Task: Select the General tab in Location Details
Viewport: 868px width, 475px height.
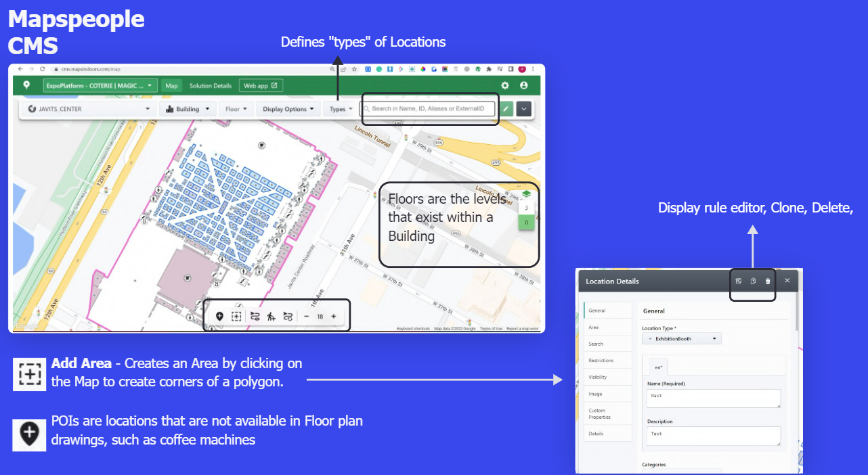Action: 607,311
